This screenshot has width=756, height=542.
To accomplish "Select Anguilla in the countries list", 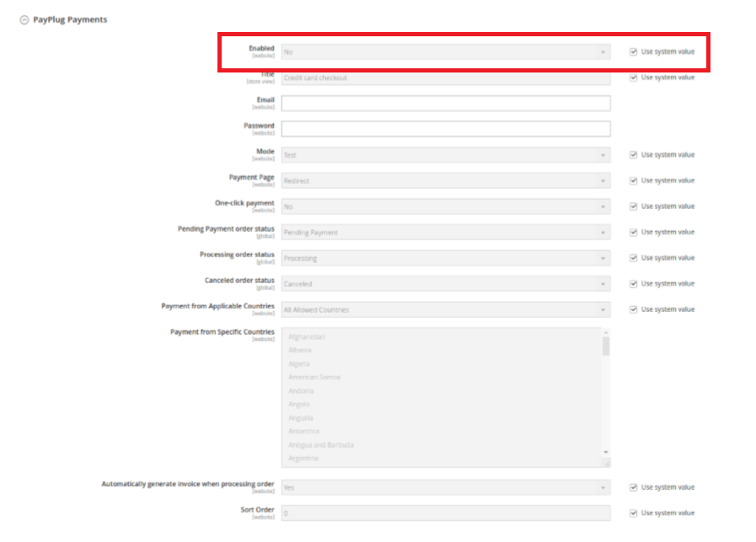I will point(300,418).
